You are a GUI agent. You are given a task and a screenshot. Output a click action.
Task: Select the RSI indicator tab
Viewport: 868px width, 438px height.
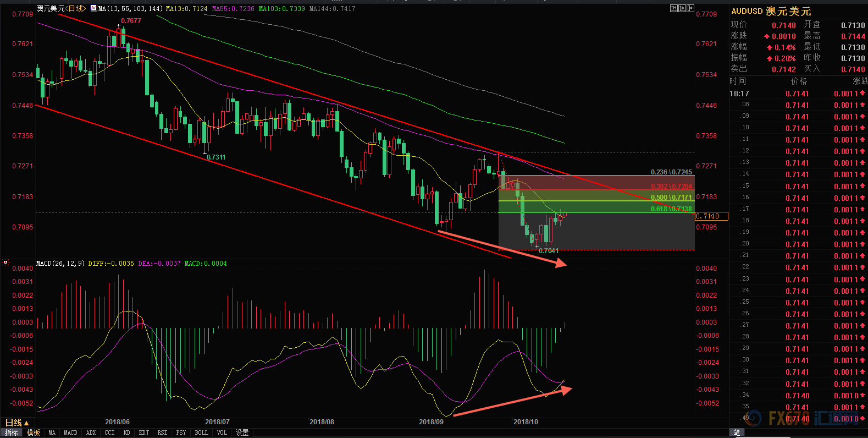click(162, 432)
